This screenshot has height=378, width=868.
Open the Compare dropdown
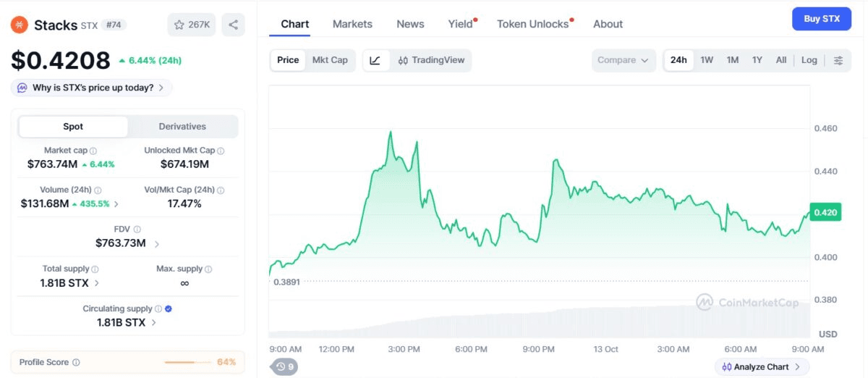[x=624, y=60]
